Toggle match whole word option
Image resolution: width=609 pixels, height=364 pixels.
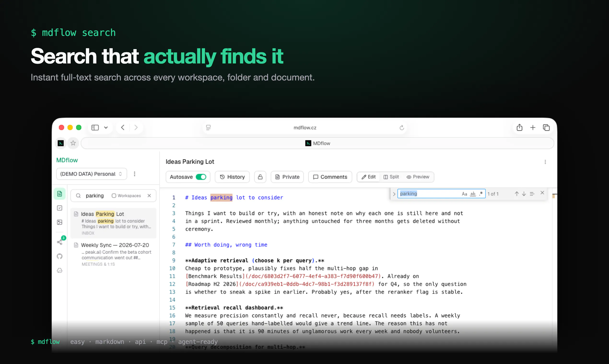[x=473, y=194]
